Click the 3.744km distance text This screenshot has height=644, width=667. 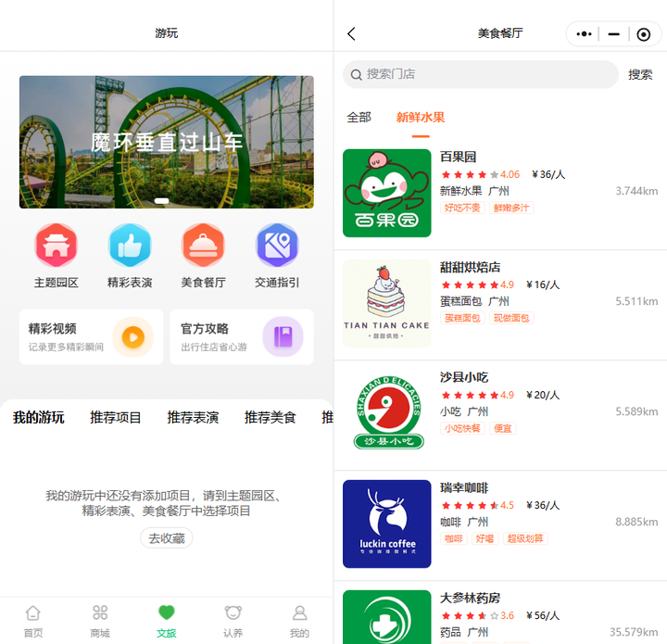(x=636, y=191)
